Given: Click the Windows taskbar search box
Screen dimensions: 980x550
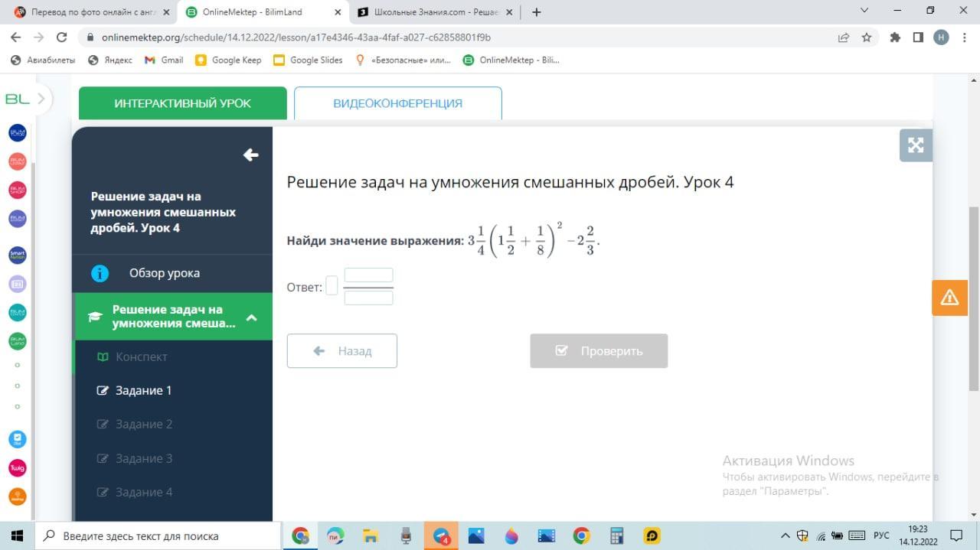Looking at the screenshot, I should click(158, 535).
